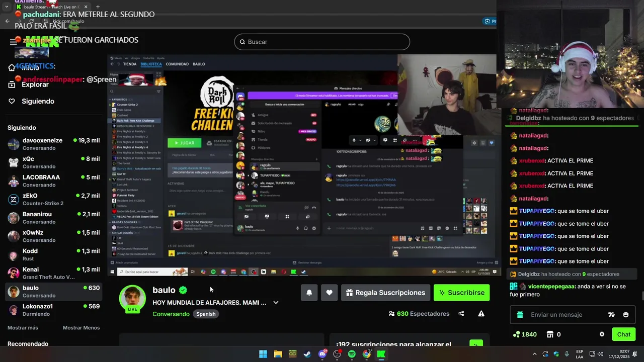Image resolution: width=644 pixels, height=362 pixels.
Task: Open the browser tab search dropdown
Action: (x=6, y=7)
